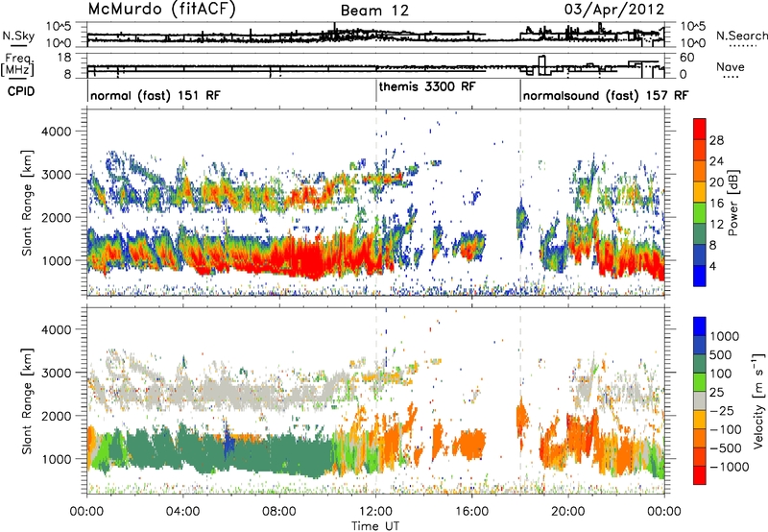The width and height of the screenshot is (768, 532).
Task: Click the '-100' tick on the Velocity color bar
Action: [726, 429]
